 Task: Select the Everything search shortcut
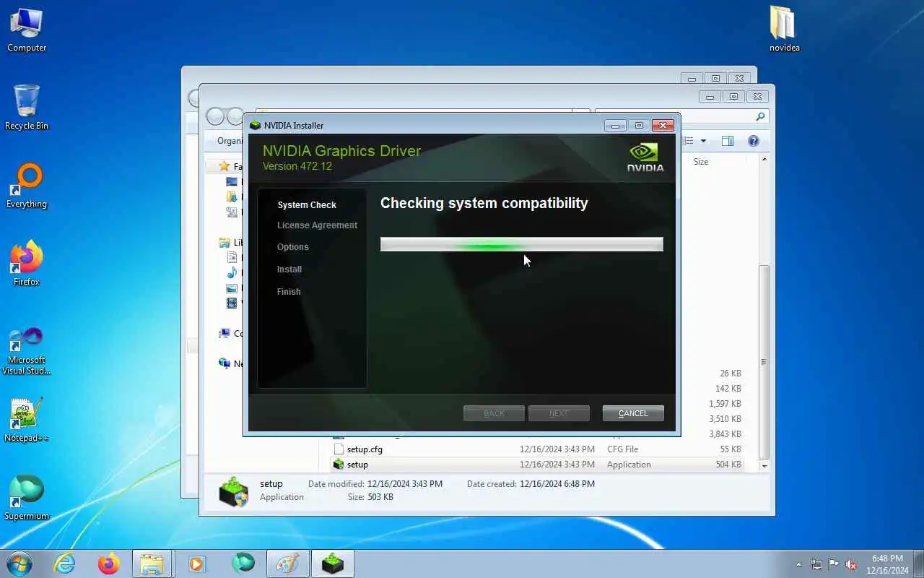tap(27, 186)
